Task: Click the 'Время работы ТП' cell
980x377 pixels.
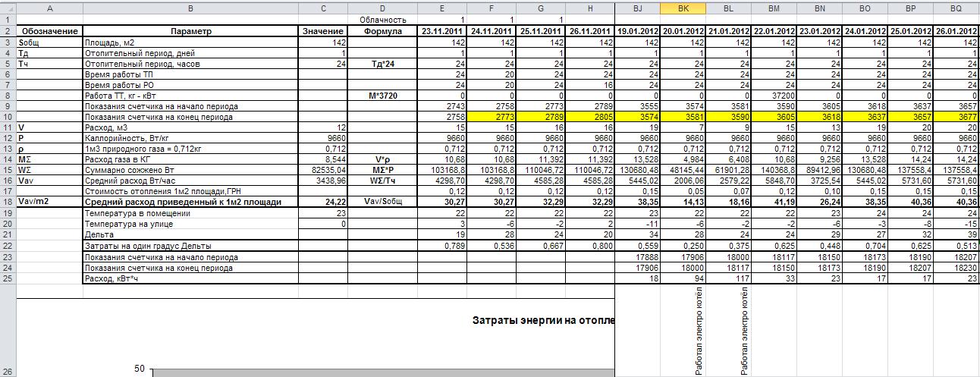Action: (x=190, y=75)
